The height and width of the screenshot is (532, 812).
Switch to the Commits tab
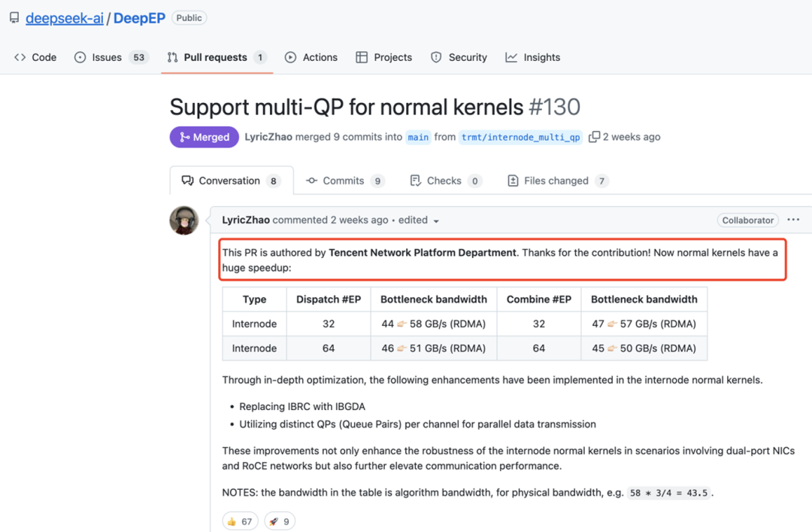[x=345, y=181]
